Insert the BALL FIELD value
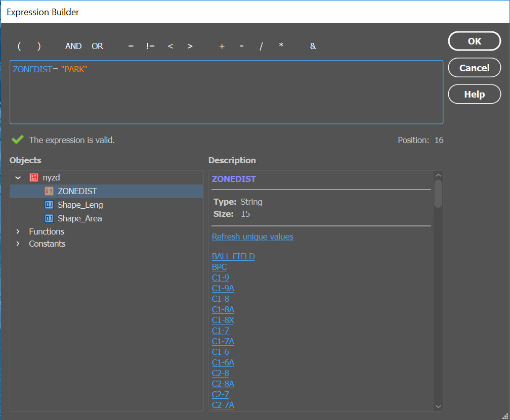 tap(233, 257)
